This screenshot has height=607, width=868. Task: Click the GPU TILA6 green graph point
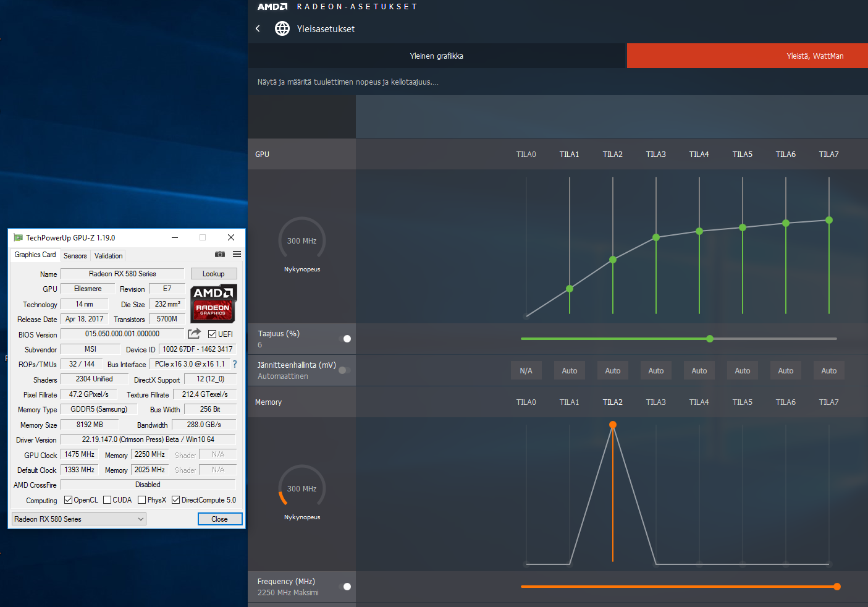tap(786, 223)
